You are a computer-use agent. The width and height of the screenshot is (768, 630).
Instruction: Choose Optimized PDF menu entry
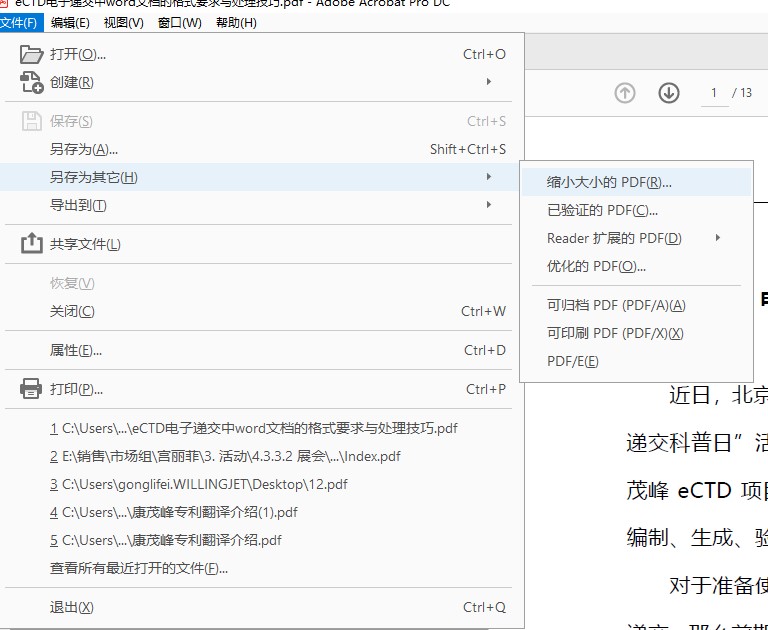tap(596, 266)
